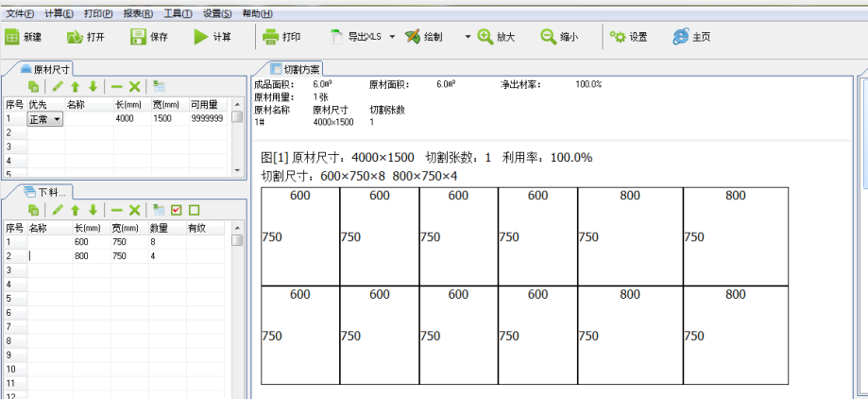This screenshot has width=868, height=399.
Task: Zoom out with the 缩小 magnifier
Action: [x=548, y=37]
